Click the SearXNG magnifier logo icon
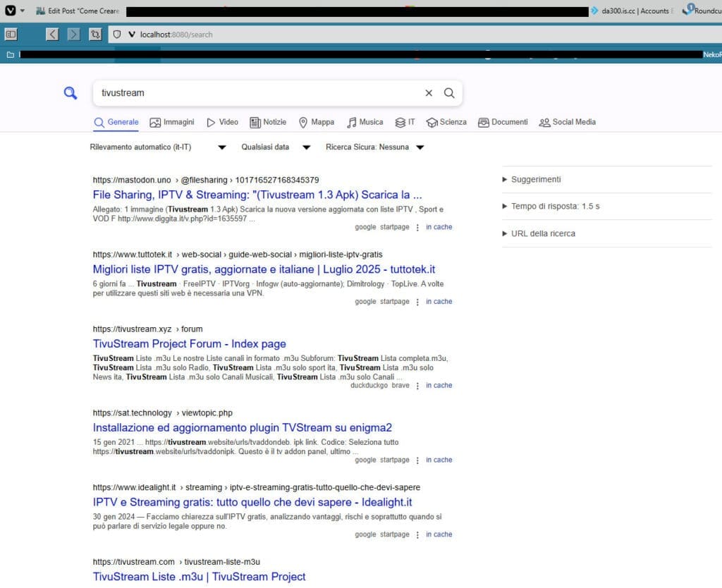This screenshot has height=588, width=722. [71, 93]
